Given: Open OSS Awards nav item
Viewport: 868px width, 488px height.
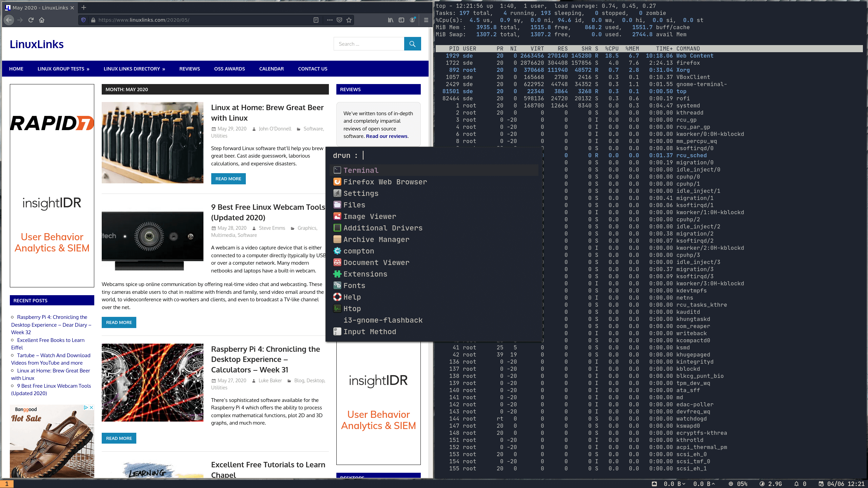Looking at the screenshot, I should point(230,69).
